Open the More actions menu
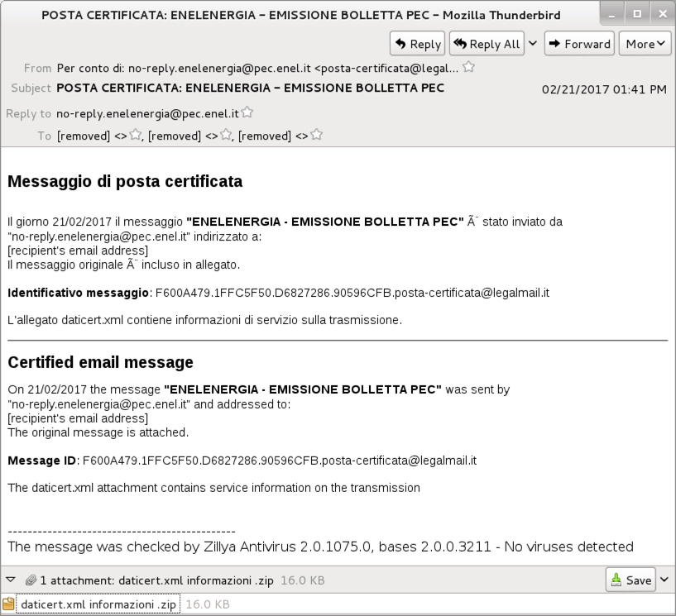676x616 pixels. coord(645,44)
